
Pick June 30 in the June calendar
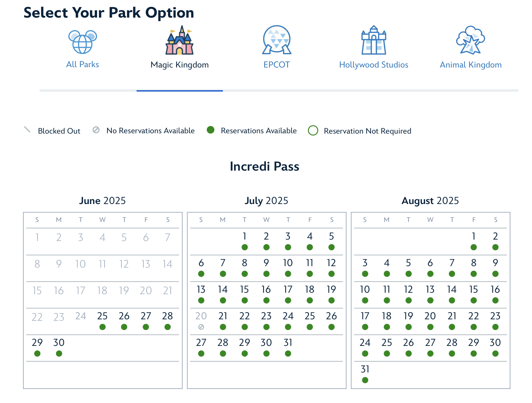(x=59, y=343)
